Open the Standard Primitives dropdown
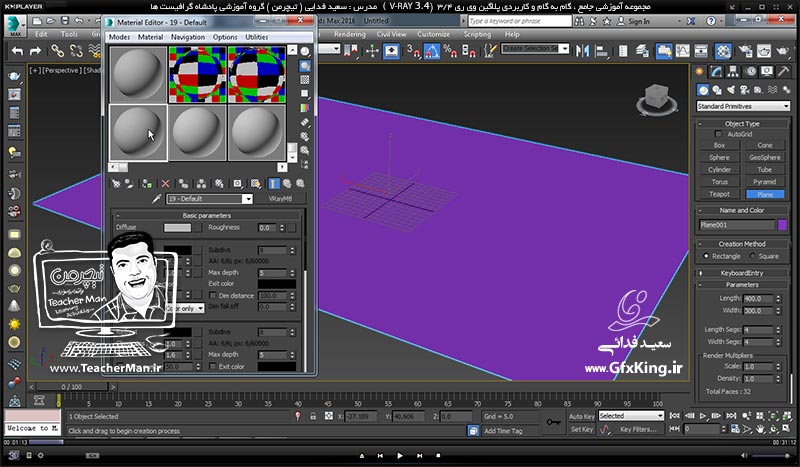Image resolution: width=800 pixels, height=467 pixels. coord(743,106)
